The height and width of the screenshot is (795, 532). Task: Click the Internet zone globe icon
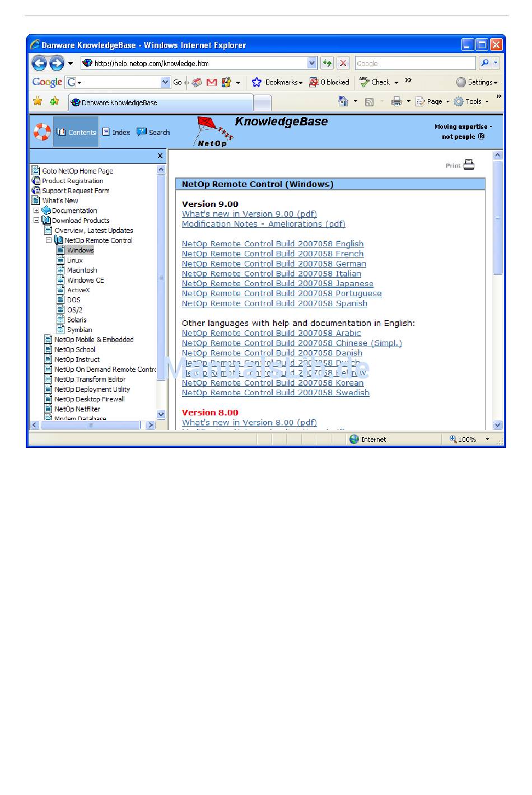click(354, 439)
